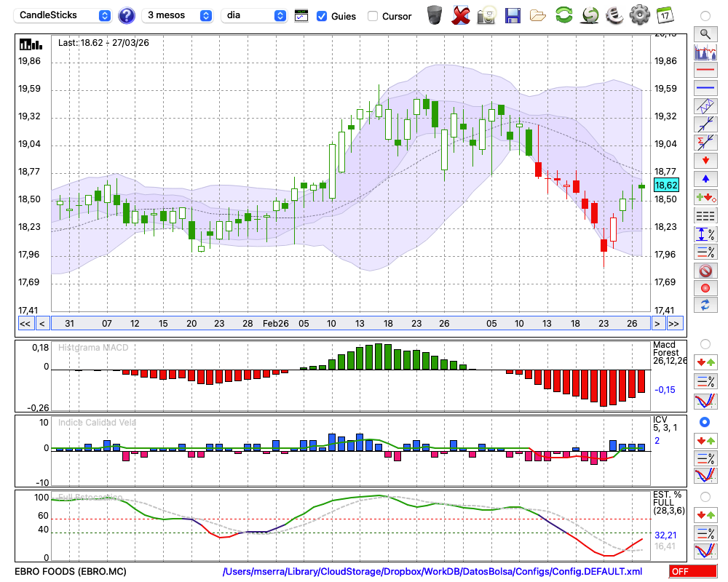Open the yellow folder icon

coord(538,15)
